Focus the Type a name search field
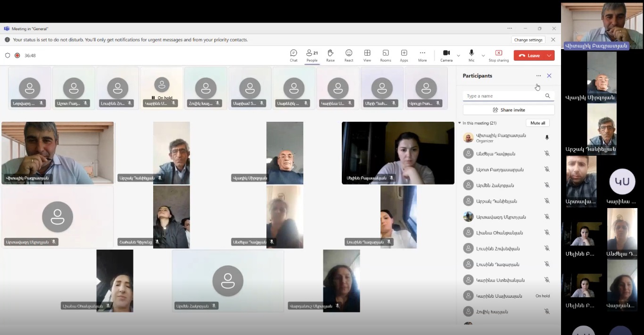Screen dimensions: 644x335 click(x=509, y=96)
